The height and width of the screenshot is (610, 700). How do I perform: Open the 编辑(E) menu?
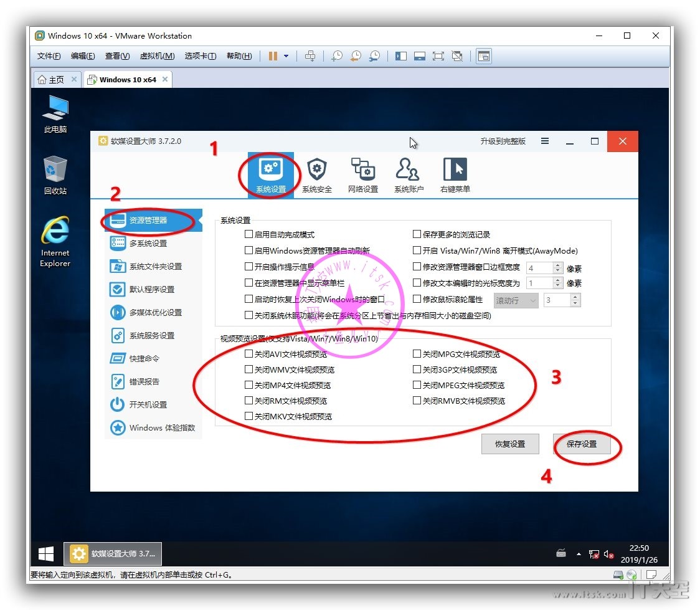(83, 56)
